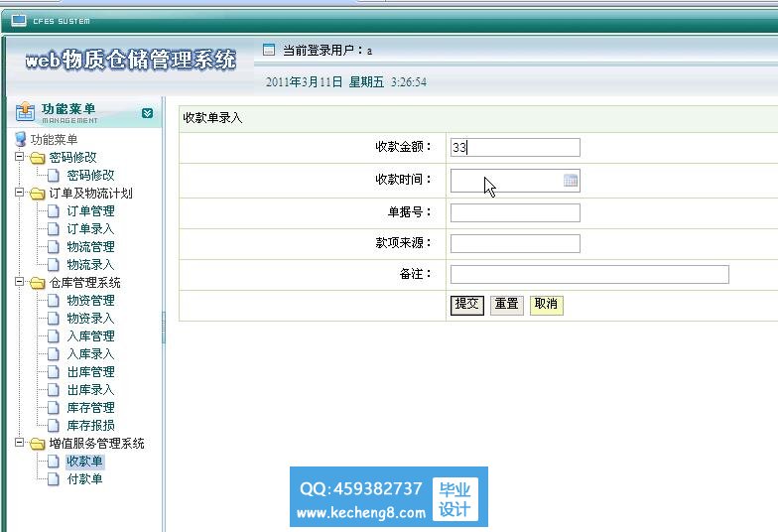The width and height of the screenshot is (778, 532).
Task: Click the 增值服务管理系统 folder icon
Action: tap(38, 444)
